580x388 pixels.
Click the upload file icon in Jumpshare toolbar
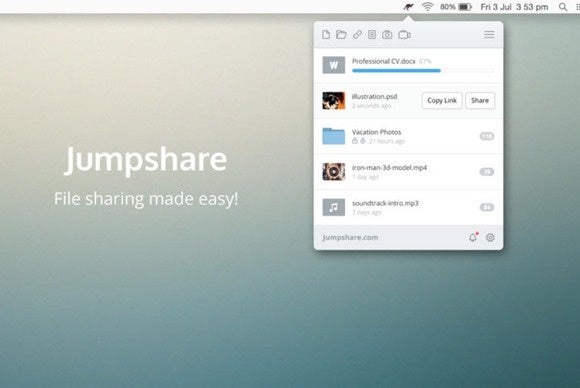pos(326,34)
